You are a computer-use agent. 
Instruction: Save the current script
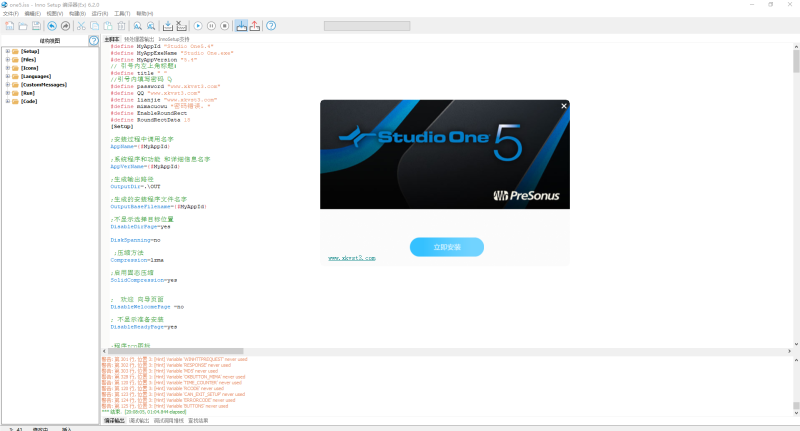tap(36, 26)
